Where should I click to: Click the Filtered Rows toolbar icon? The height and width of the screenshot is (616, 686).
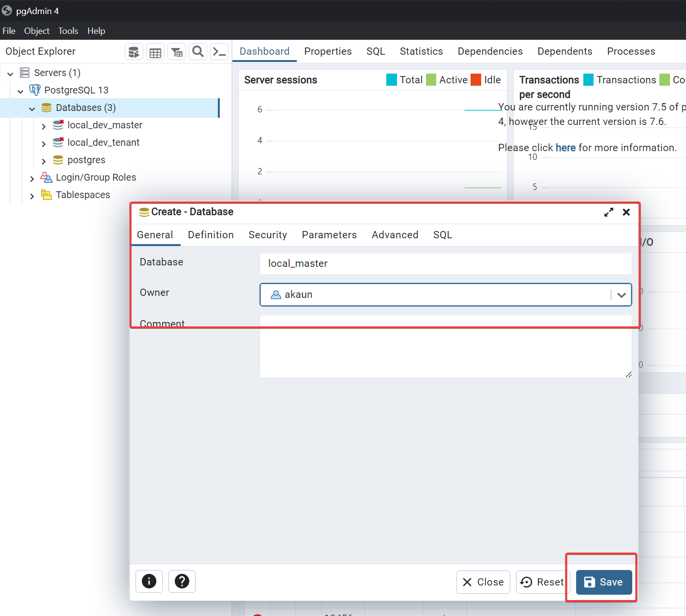click(x=177, y=52)
